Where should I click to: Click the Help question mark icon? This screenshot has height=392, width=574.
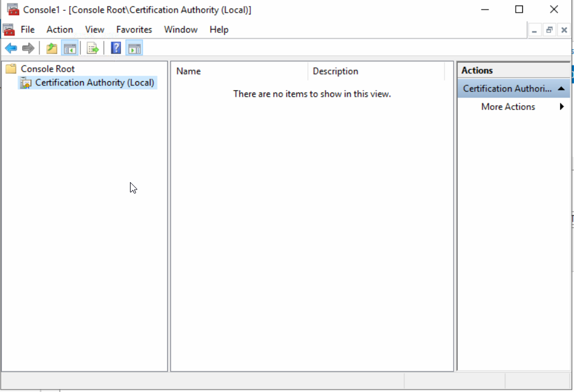116,47
